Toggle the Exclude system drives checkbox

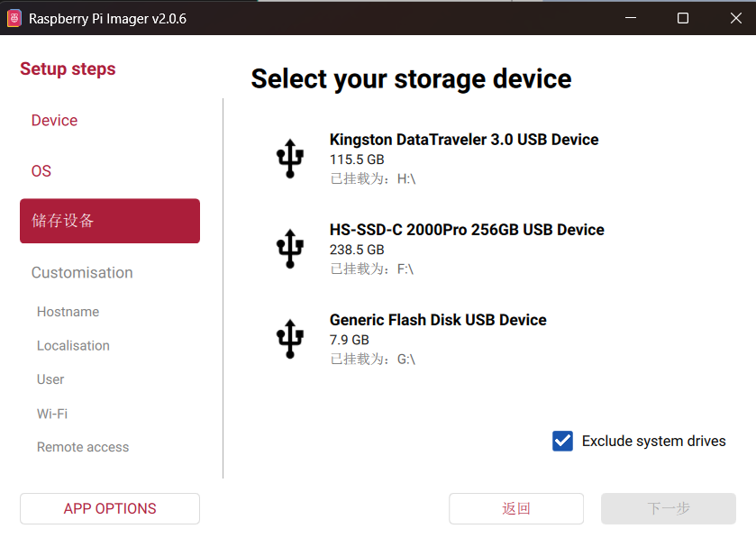pyautogui.click(x=563, y=441)
